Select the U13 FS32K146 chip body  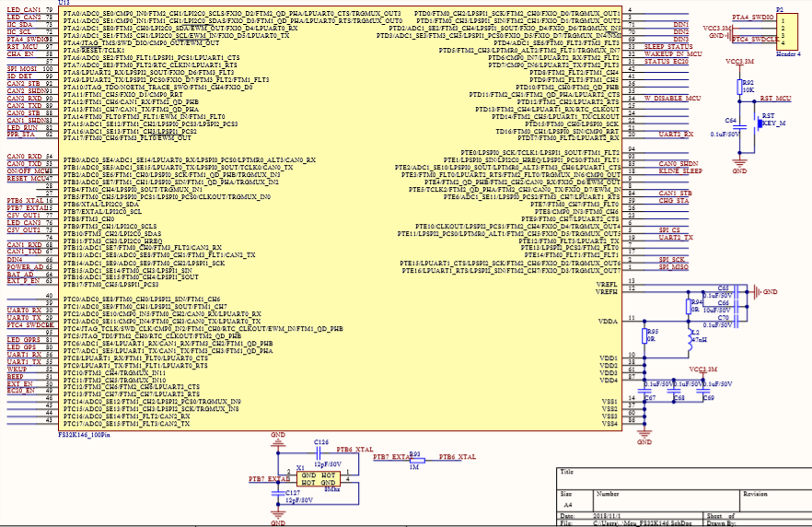[341, 217]
